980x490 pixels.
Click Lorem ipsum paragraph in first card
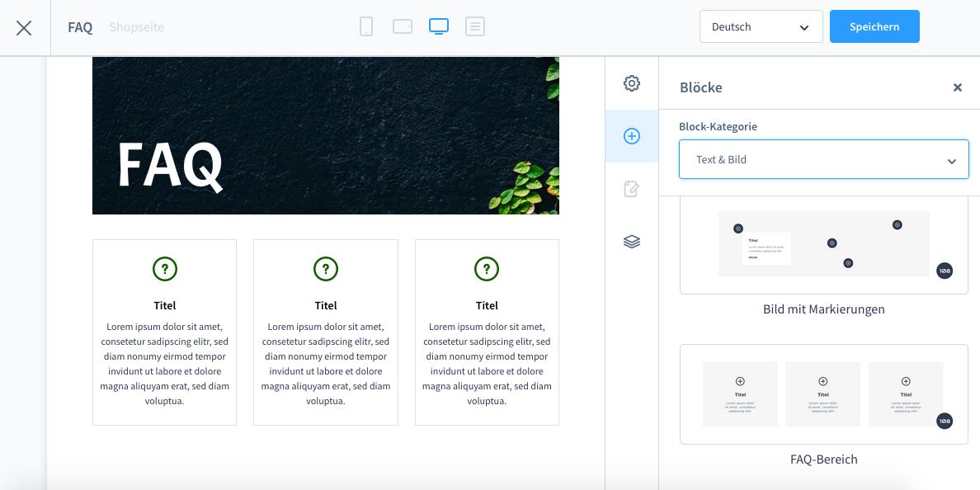(x=165, y=364)
